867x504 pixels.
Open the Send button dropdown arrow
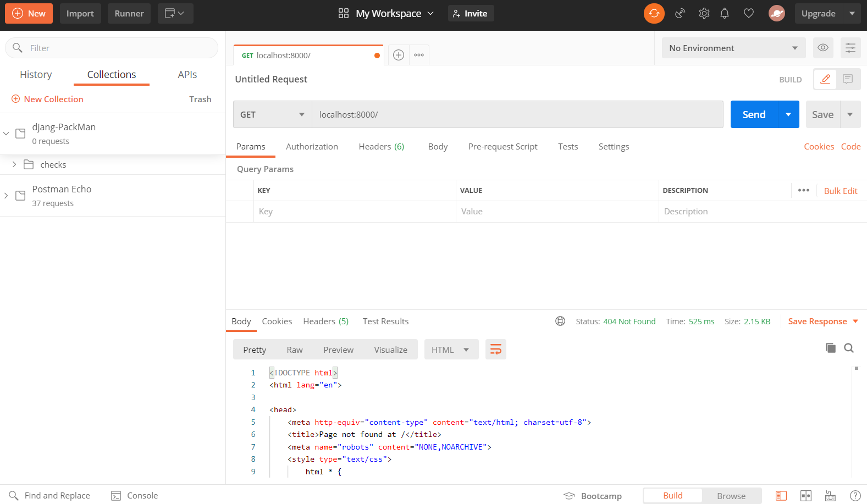coord(788,114)
